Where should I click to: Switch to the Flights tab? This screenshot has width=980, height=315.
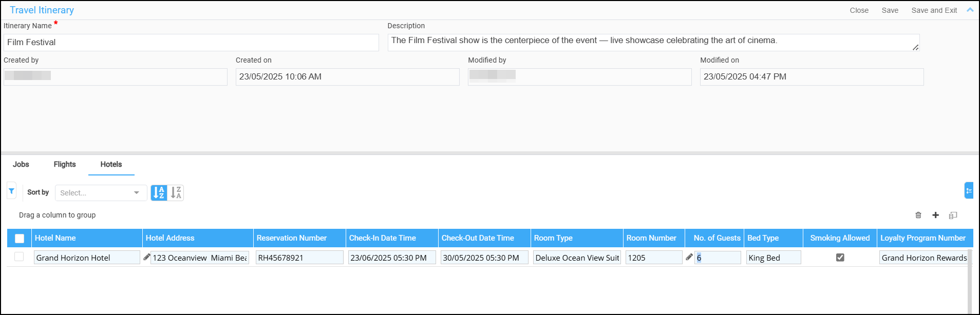point(65,164)
